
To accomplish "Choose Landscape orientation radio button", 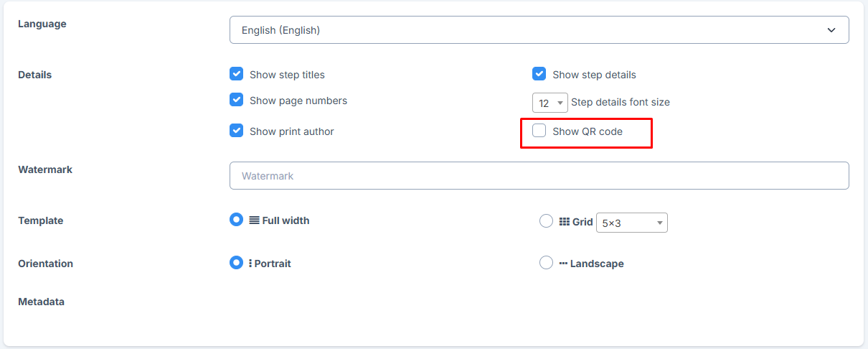I will 546,263.
